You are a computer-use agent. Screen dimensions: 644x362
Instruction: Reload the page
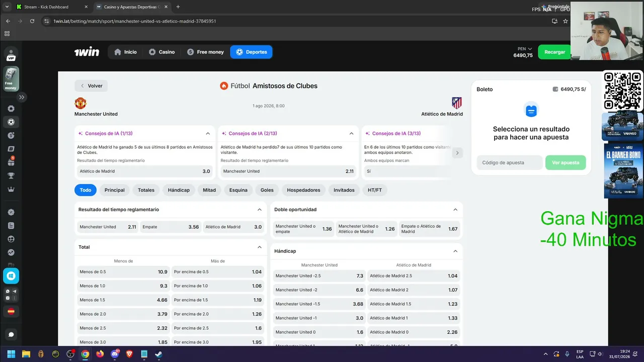point(32,21)
